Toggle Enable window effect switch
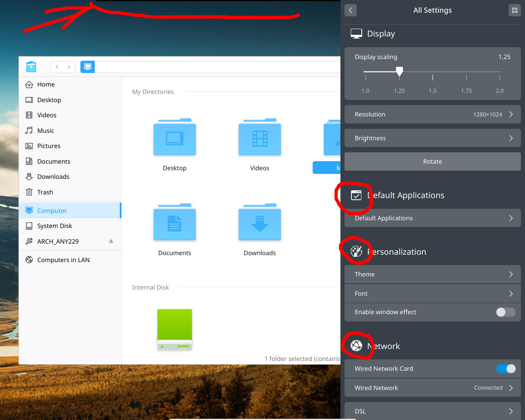The width and height of the screenshot is (525, 420). [506, 312]
